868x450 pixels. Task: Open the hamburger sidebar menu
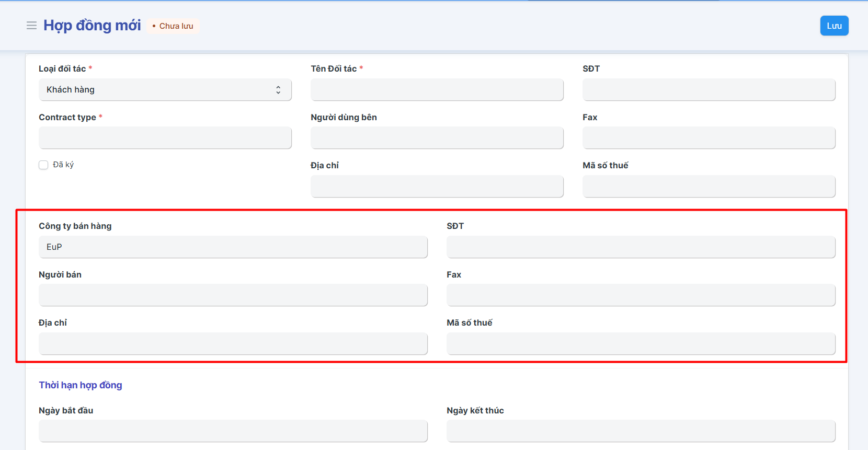click(x=31, y=26)
